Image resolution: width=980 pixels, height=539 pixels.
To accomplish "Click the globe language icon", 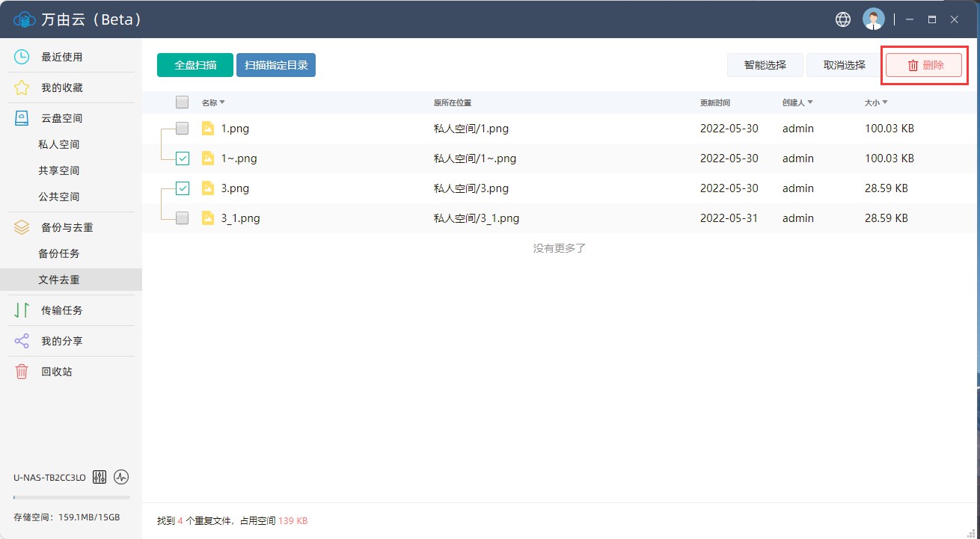I will 843,19.
